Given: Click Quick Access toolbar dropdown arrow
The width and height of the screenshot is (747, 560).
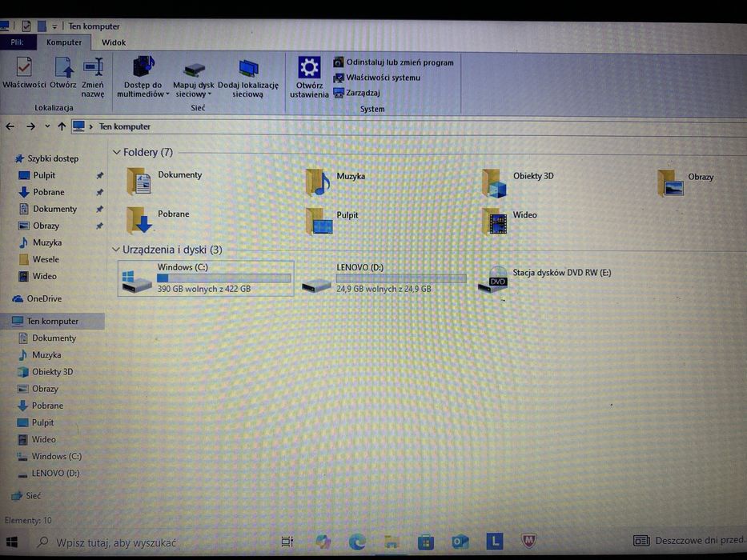Looking at the screenshot, I should pyautogui.click(x=54, y=26).
